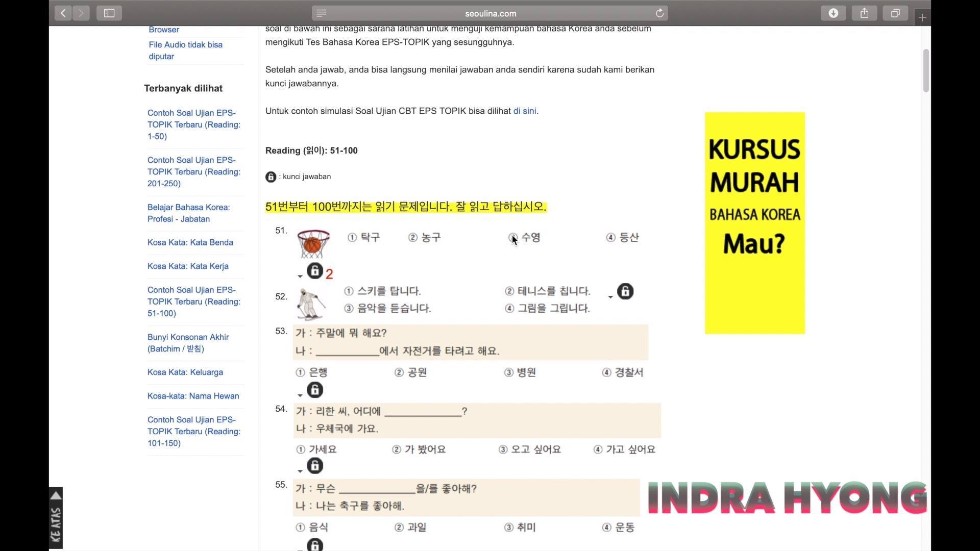
Task: Reload the page in Safari
Action: 659,13
